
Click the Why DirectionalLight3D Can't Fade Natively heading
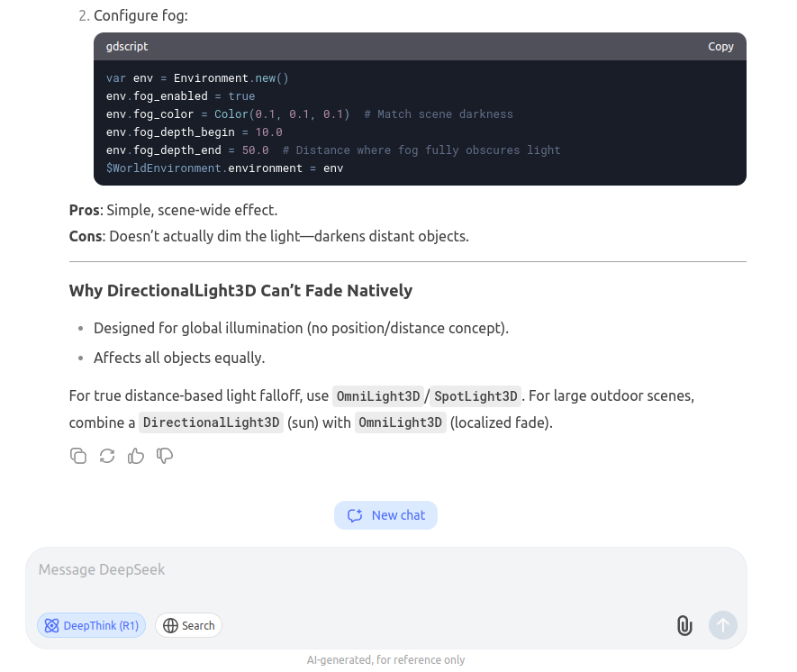240,291
